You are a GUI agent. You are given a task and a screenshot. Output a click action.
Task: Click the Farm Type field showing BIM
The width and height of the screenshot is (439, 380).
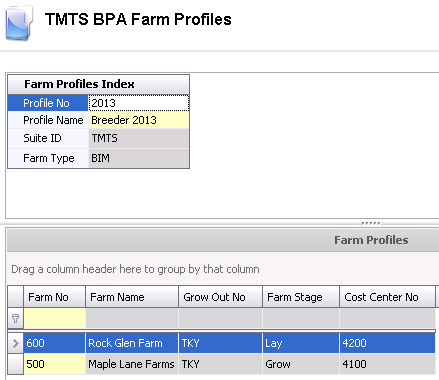(139, 158)
